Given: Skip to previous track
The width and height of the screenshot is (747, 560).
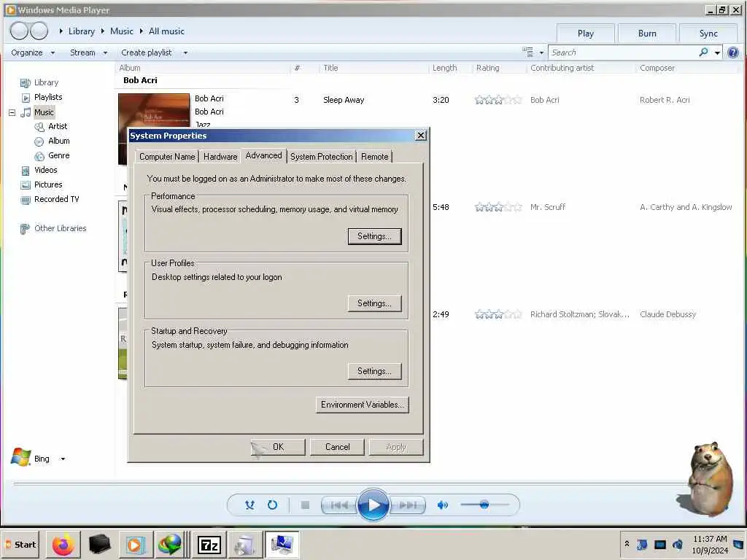Looking at the screenshot, I should (x=339, y=505).
